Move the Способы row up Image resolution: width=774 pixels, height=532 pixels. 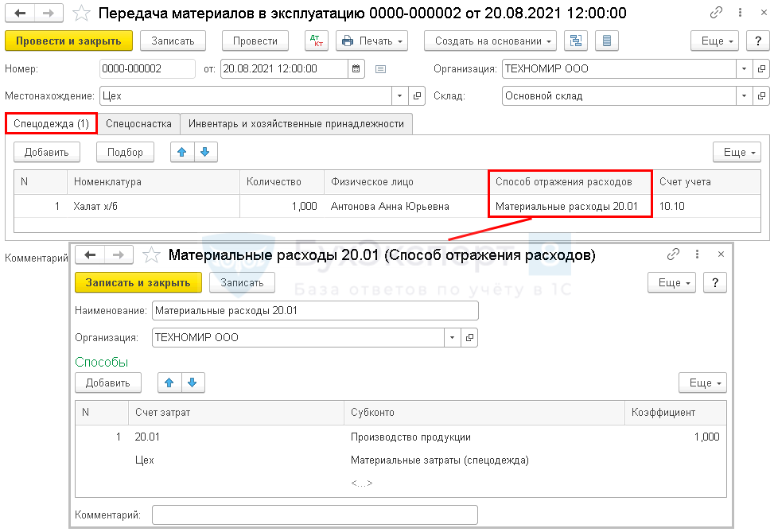(x=169, y=382)
